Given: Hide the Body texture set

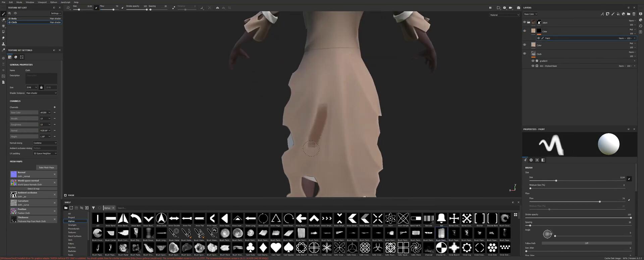Looking at the screenshot, I should pos(9,18).
